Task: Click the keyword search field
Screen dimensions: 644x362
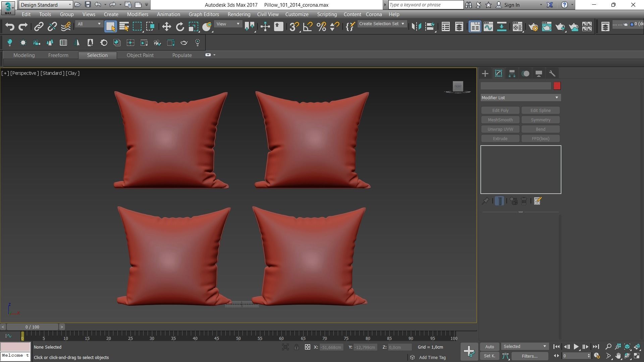Action: (x=426, y=5)
